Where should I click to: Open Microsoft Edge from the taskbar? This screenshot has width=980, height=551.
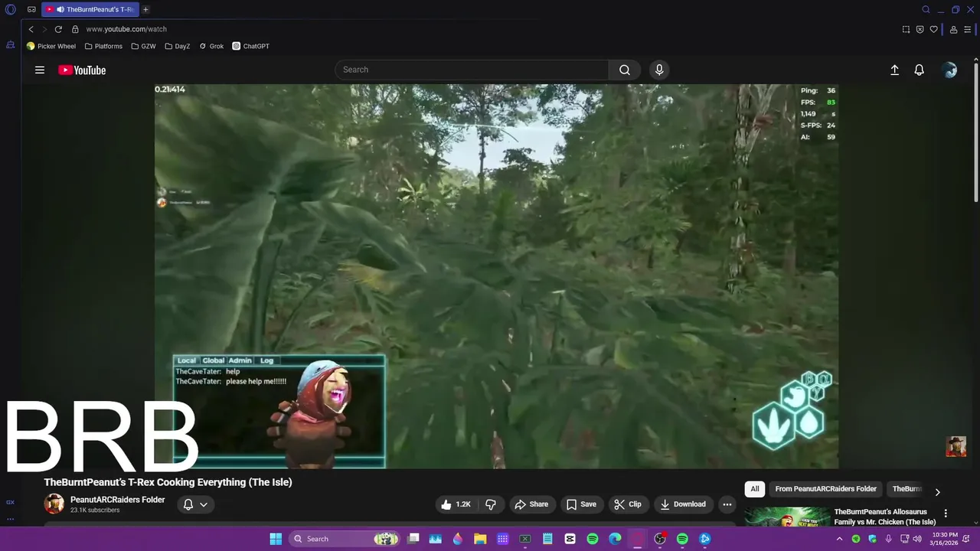pyautogui.click(x=615, y=539)
